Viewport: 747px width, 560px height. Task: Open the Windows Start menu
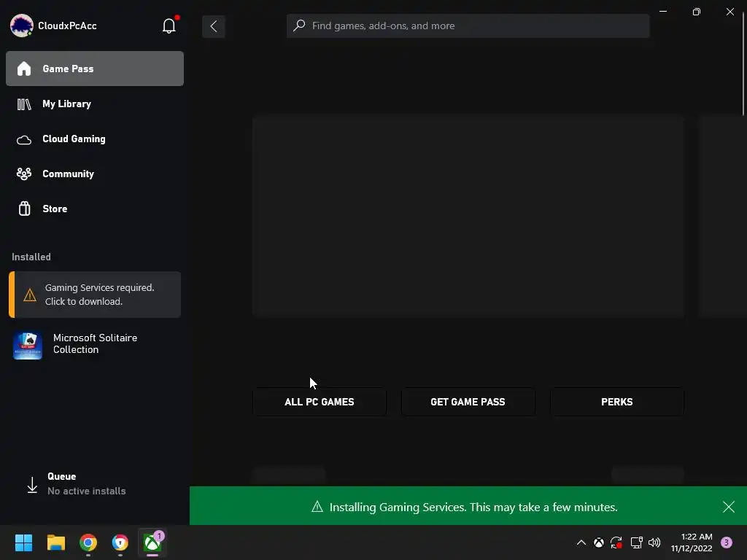(23, 542)
